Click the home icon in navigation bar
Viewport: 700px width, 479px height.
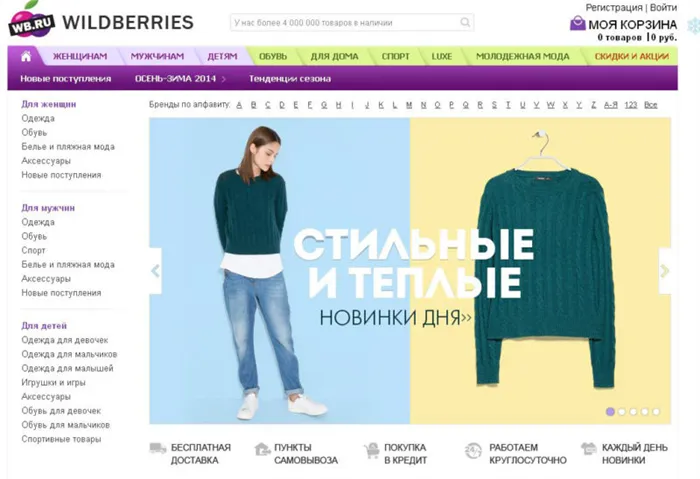[x=26, y=56]
